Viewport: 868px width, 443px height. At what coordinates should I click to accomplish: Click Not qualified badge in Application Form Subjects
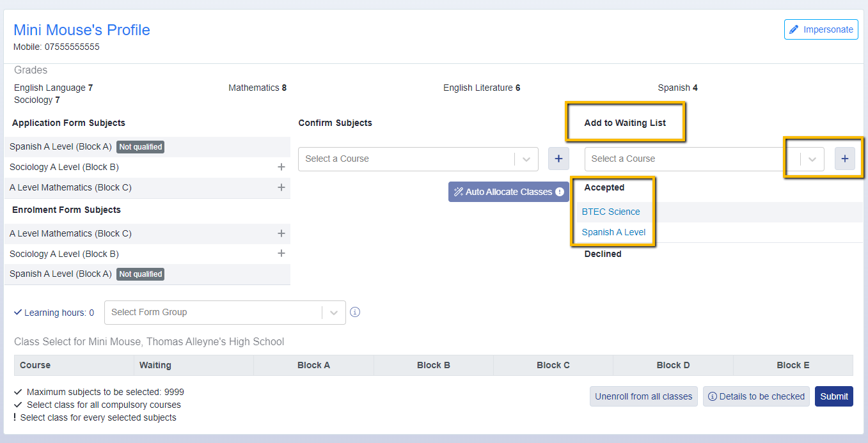[x=140, y=147]
